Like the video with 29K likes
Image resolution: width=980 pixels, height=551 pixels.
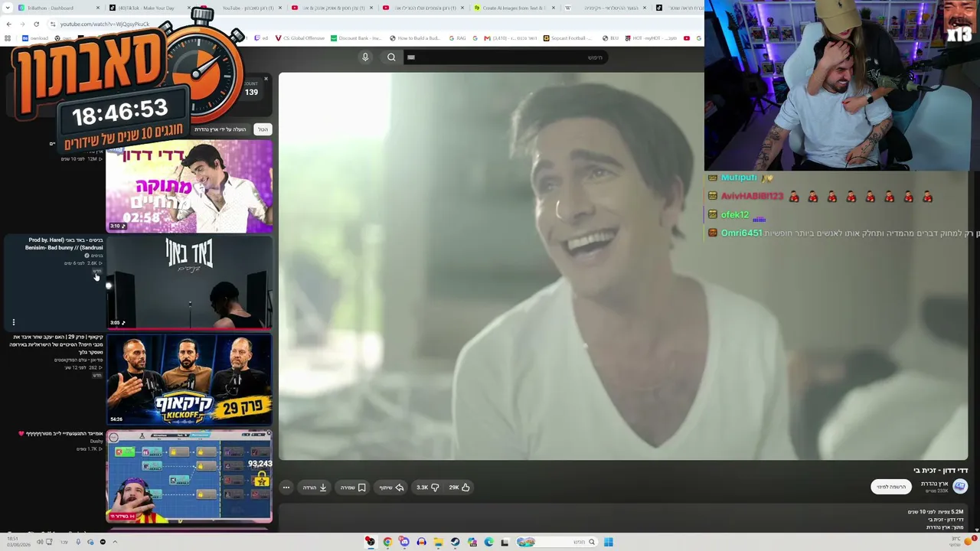tap(459, 487)
